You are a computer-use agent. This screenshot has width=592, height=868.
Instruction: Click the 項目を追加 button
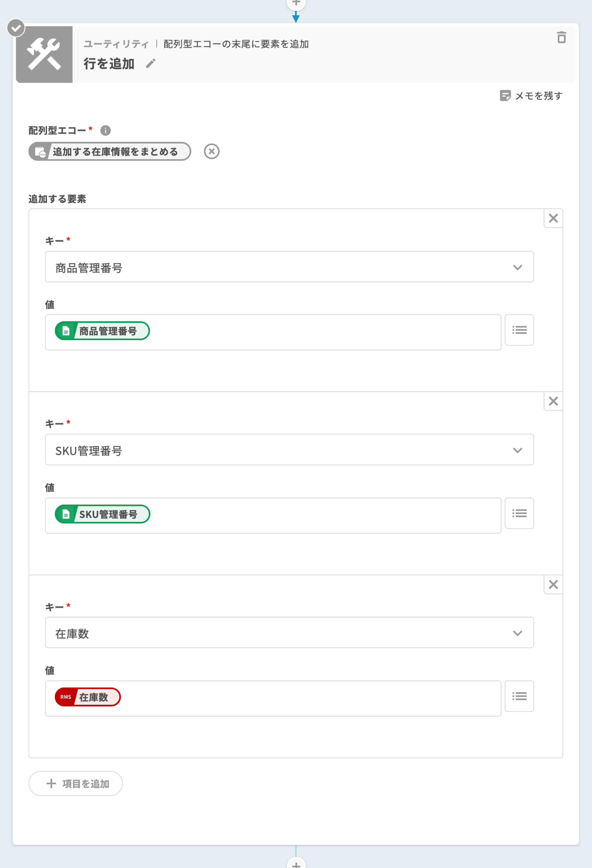[x=76, y=783]
